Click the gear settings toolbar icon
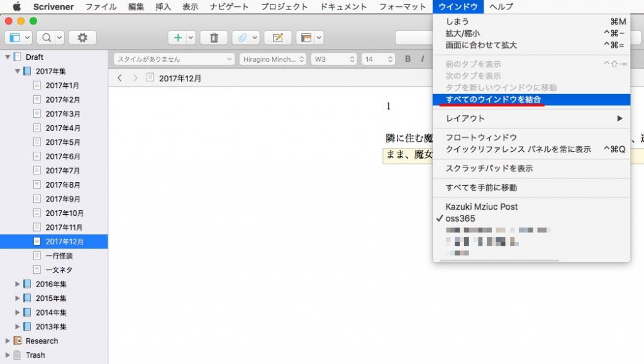 (x=82, y=37)
